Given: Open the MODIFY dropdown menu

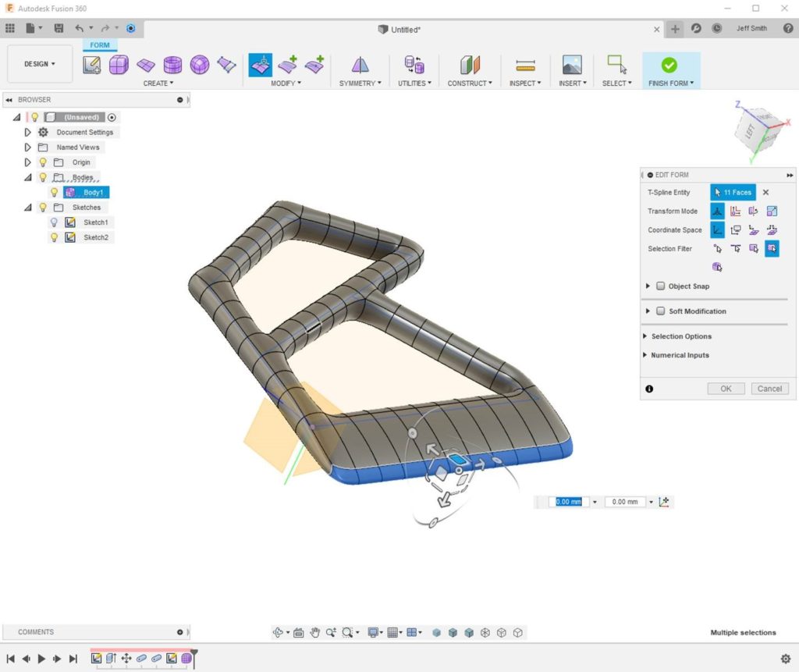Looking at the screenshot, I should click(x=286, y=84).
